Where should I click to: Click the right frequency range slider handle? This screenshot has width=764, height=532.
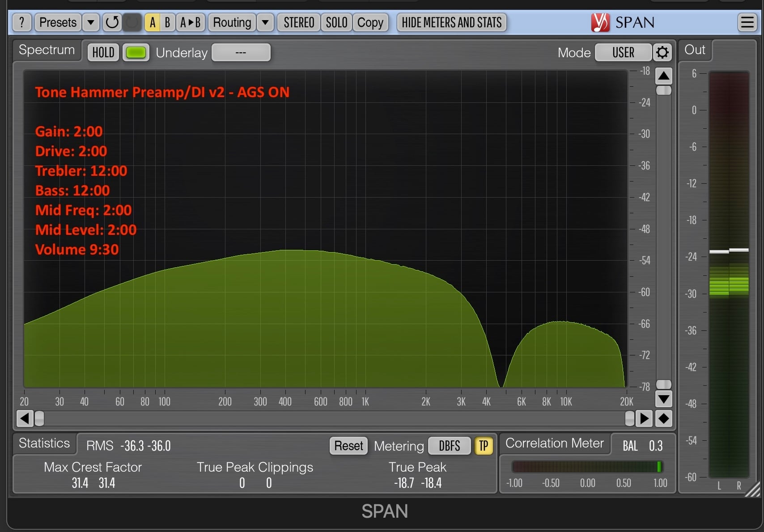pyautogui.click(x=630, y=418)
